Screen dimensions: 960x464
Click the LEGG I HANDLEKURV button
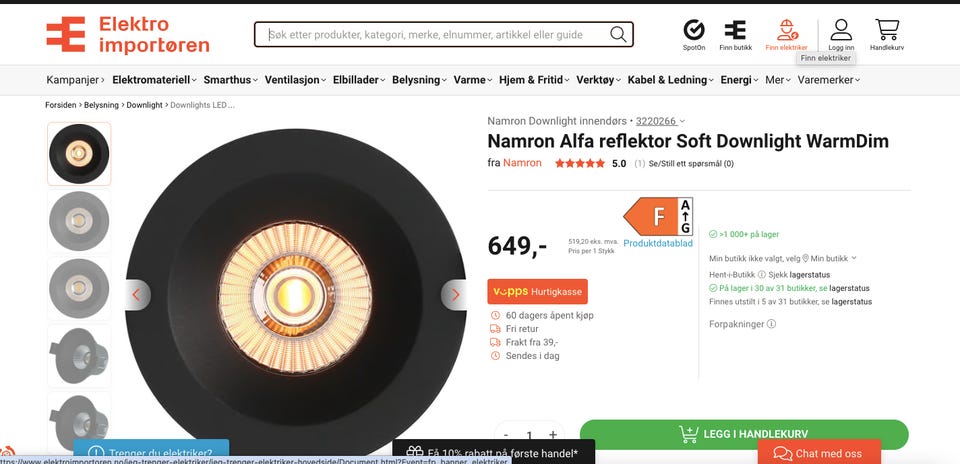(x=744, y=434)
